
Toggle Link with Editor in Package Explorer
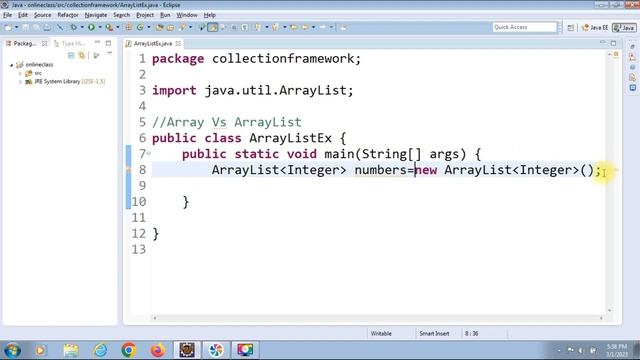(82, 55)
